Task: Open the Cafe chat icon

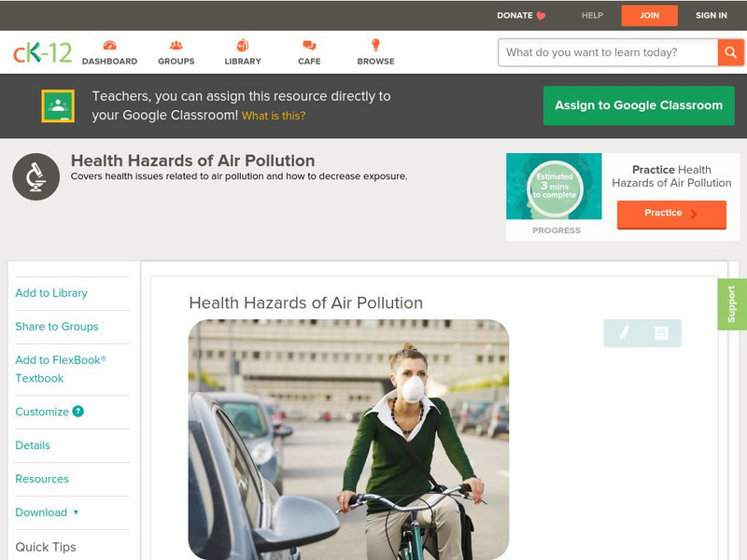Action: pos(309,47)
